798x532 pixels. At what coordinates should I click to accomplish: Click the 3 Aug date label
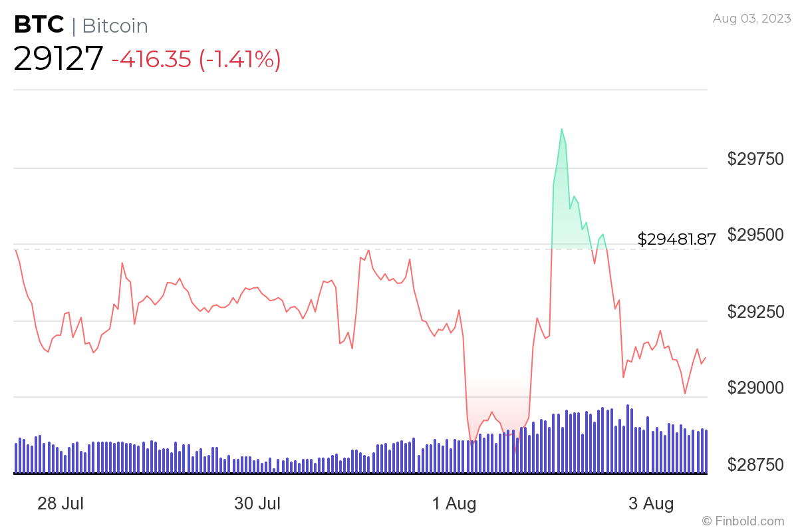click(652, 503)
